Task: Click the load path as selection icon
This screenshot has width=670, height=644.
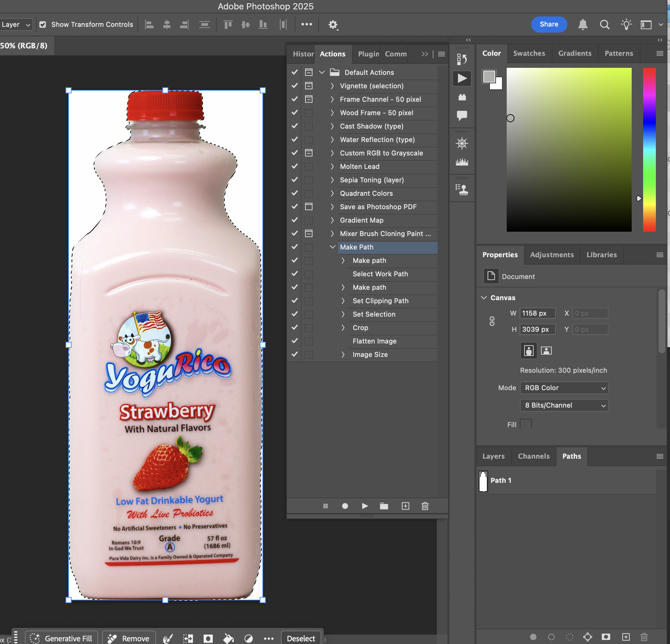Action: coord(570,637)
